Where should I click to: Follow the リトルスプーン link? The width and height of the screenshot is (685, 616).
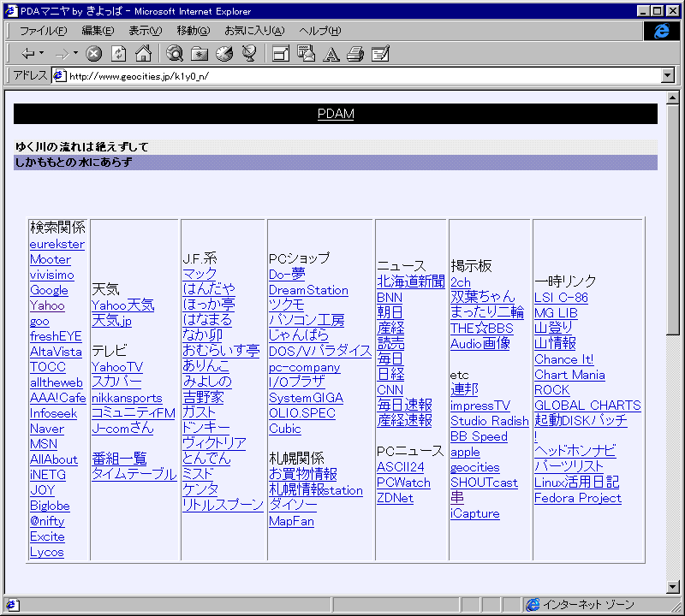[x=223, y=505]
